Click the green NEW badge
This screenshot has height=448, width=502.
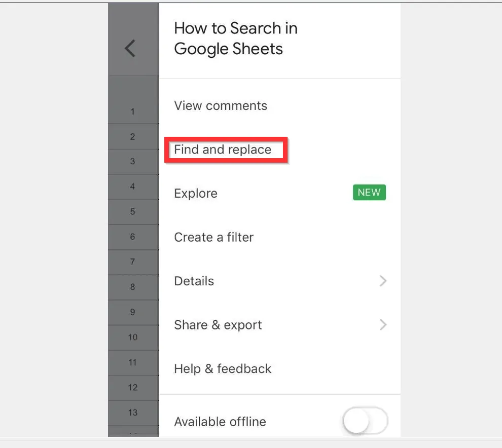click(x=369, y=193)
